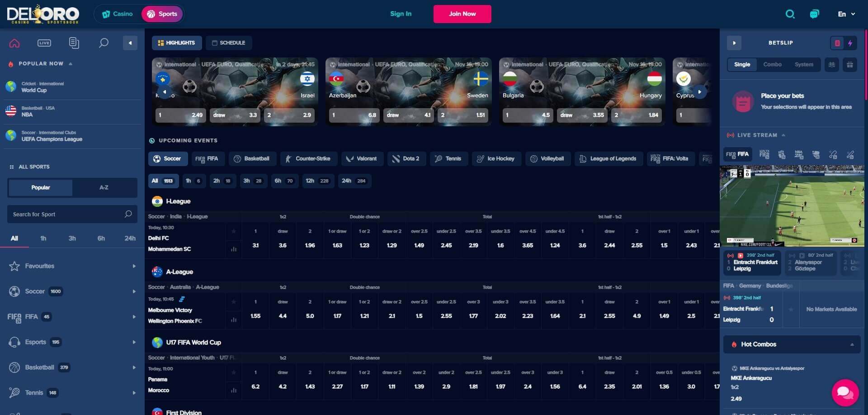
Task: Select the Combo betslip tab
Action: [x=772, y=65]
